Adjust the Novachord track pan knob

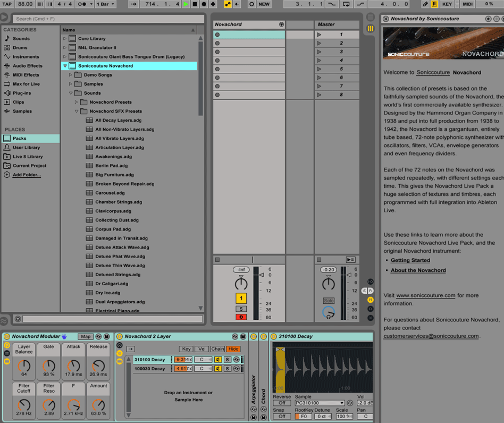click(x=241, y=284)
